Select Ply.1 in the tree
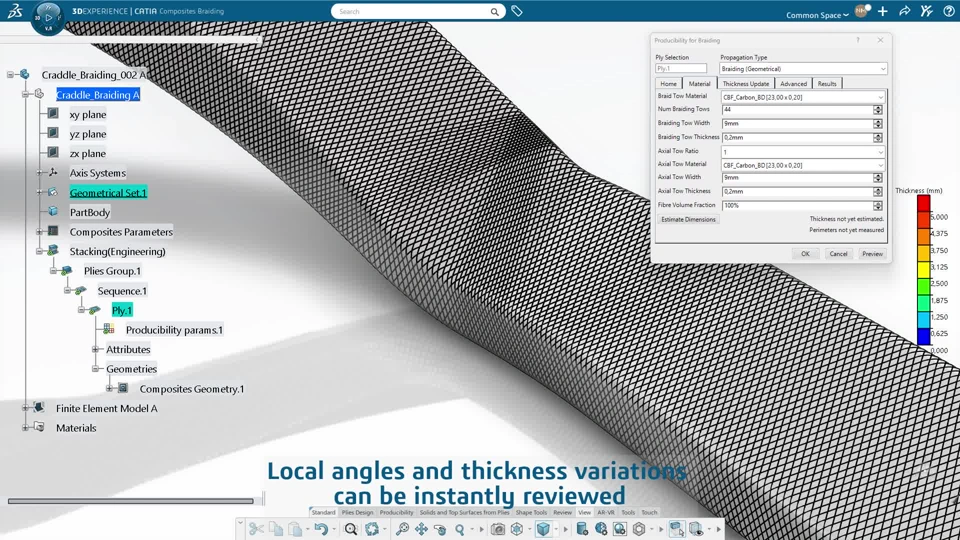 click(122, 310)
